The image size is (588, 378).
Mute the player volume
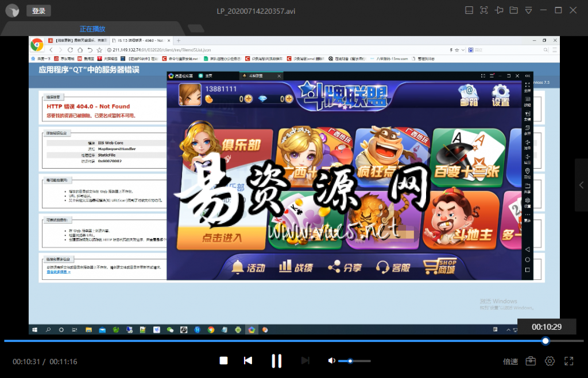click(x=331, y=361)
